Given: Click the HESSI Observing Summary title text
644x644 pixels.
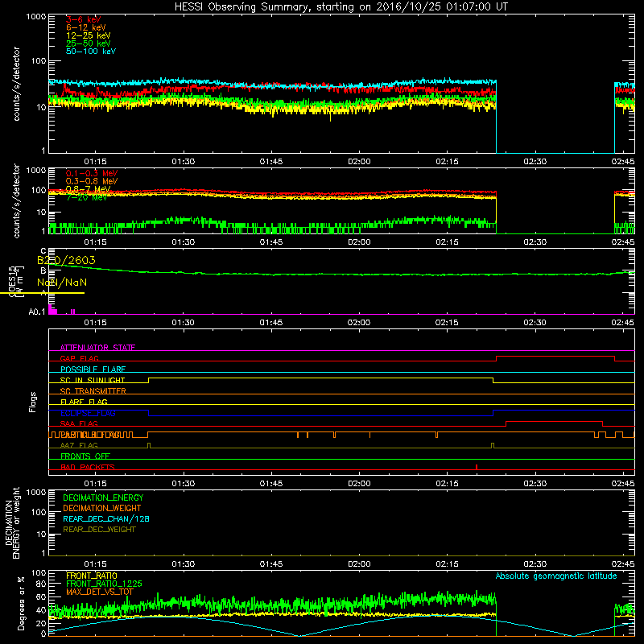Looking at the screenshot, I should click(341, 7).
